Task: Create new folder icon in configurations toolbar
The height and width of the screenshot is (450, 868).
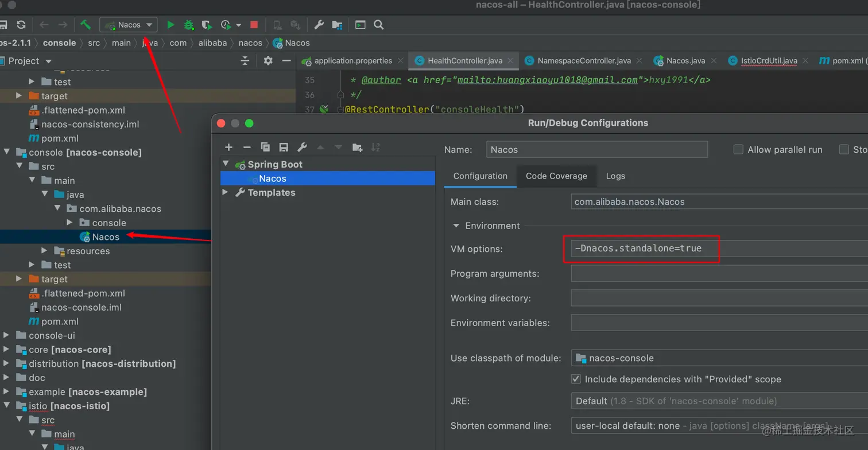Action: [357, 148]
